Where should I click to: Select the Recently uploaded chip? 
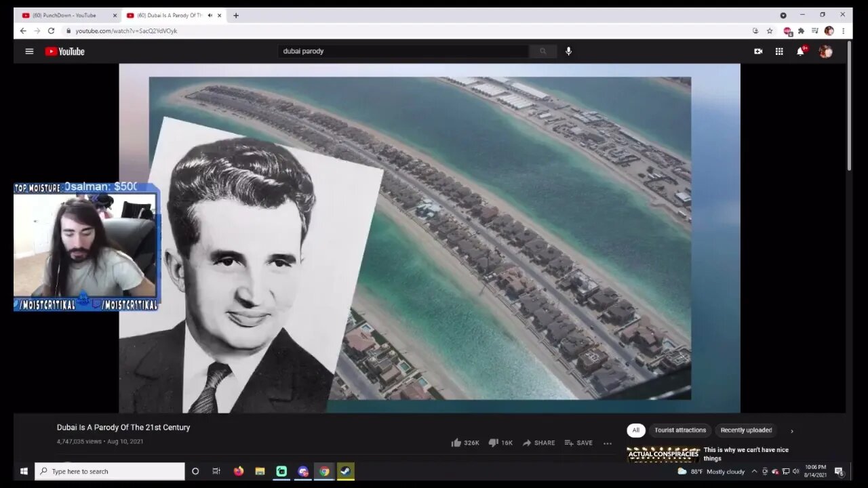tap(746, 430)
